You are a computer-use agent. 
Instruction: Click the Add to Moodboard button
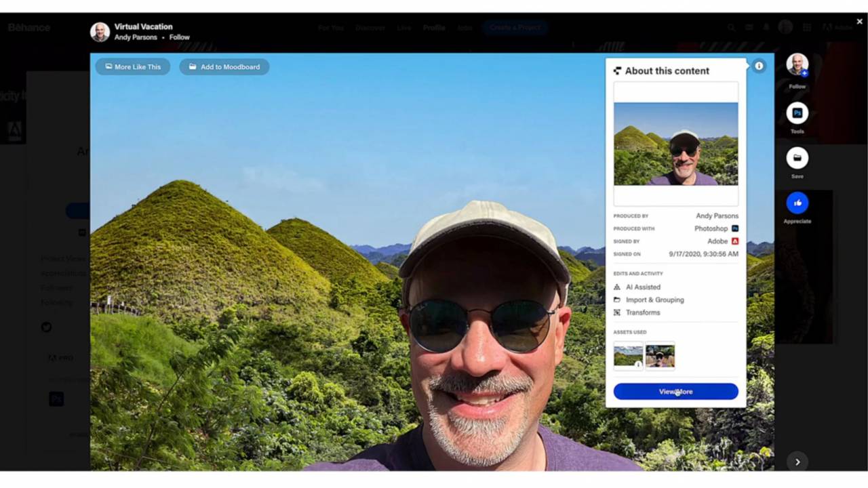(x=224, y=66)
